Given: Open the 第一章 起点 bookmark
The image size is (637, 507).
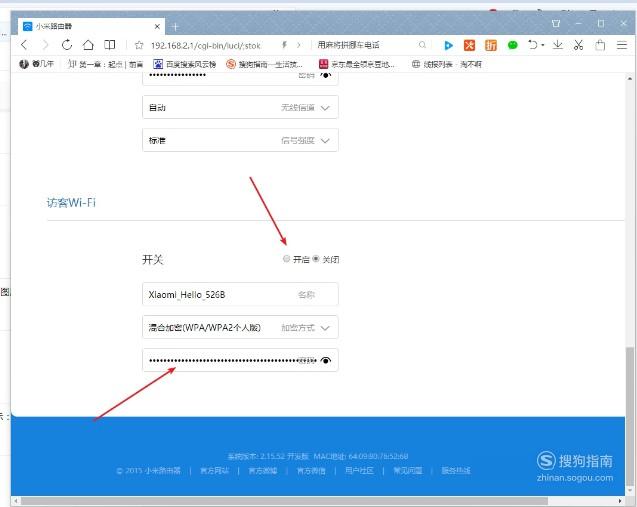Looking at the screenshot, I should tap(106, 64).
